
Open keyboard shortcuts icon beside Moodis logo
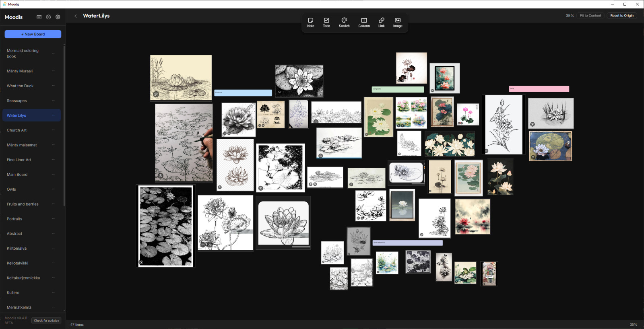coord(39,17)
